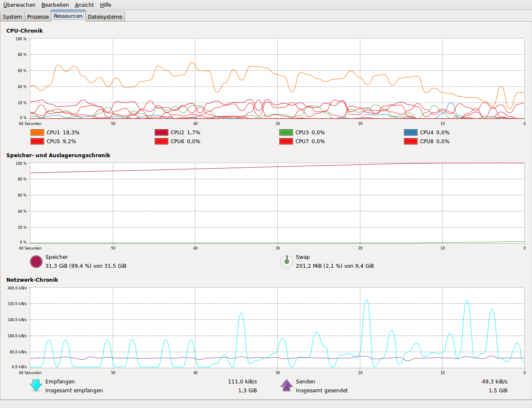
Task: Click the purple Senden upload arrow icon
Action: click(x=287, y=386)
